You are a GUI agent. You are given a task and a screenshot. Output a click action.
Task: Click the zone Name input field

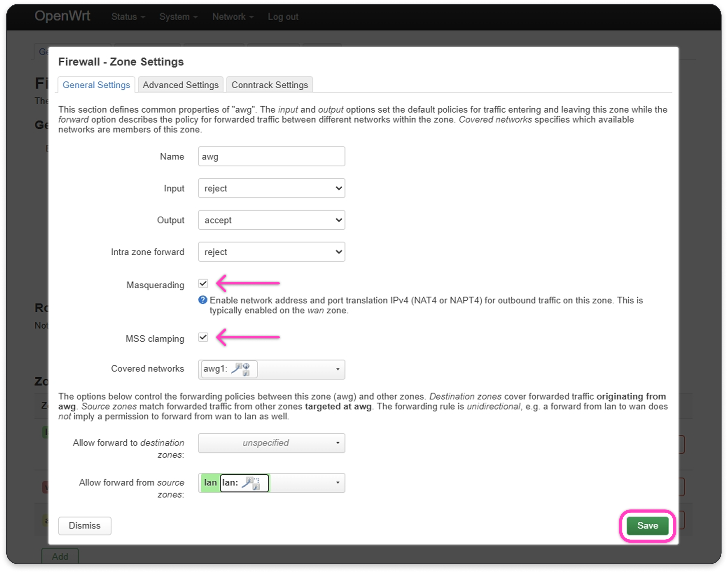(271, 156)
